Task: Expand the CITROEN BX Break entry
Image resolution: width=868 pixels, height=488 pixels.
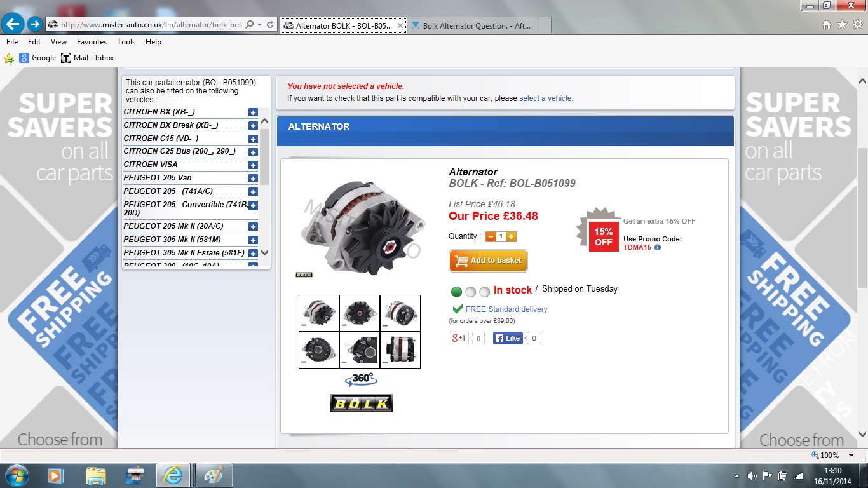Action: point(253,126)
